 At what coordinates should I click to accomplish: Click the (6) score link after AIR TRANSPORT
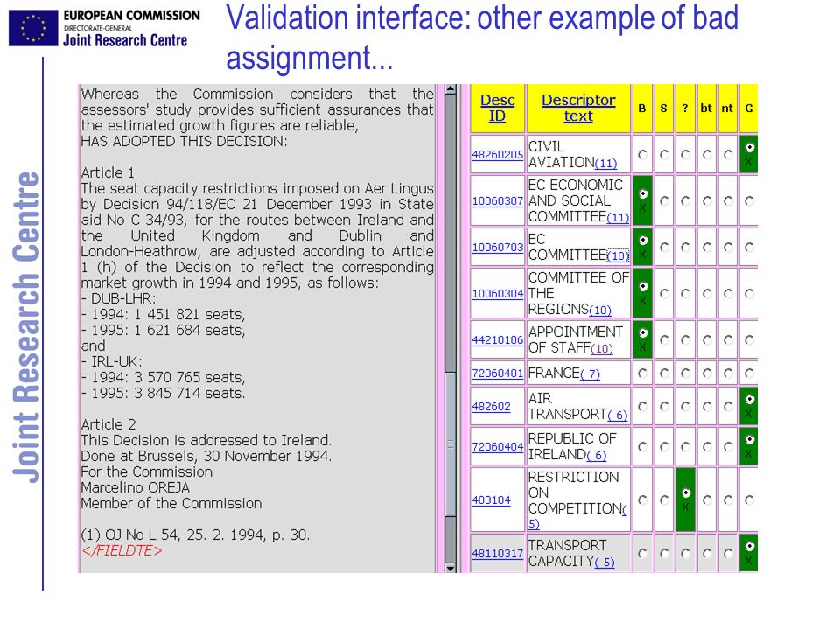(x=618, y=415)
